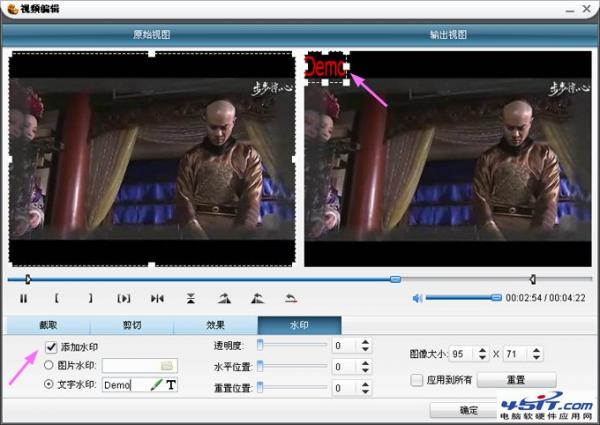Click the vertical position slider handle

click(260, 387)
